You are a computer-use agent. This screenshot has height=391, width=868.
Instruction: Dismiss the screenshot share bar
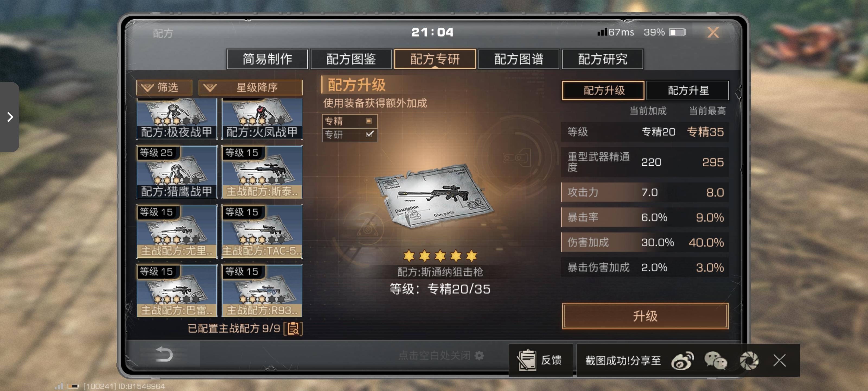[x=779, y=361]
